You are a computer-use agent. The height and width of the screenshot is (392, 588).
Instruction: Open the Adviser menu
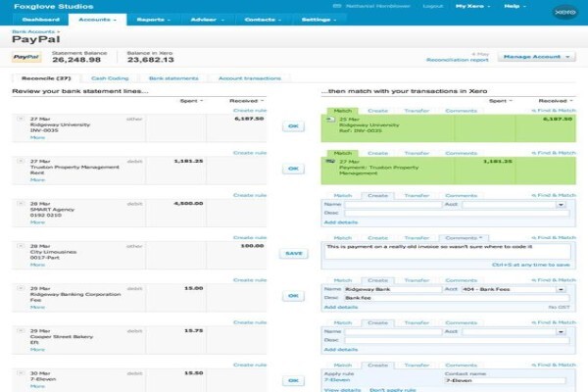click(208, 20)
